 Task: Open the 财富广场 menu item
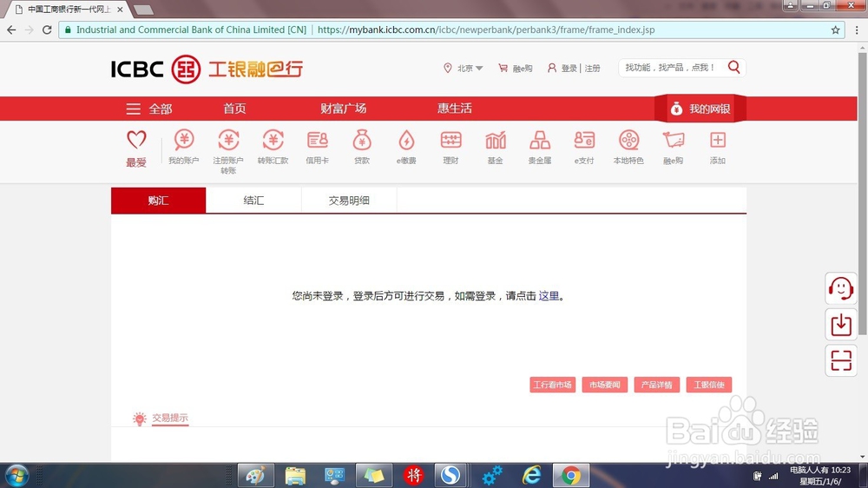point(343,109)
